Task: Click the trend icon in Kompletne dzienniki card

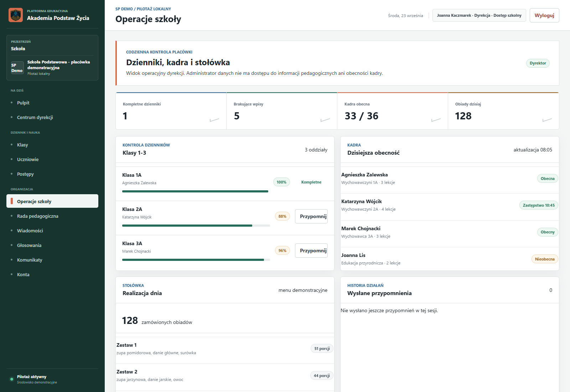Action: click(x=214, y=120)
